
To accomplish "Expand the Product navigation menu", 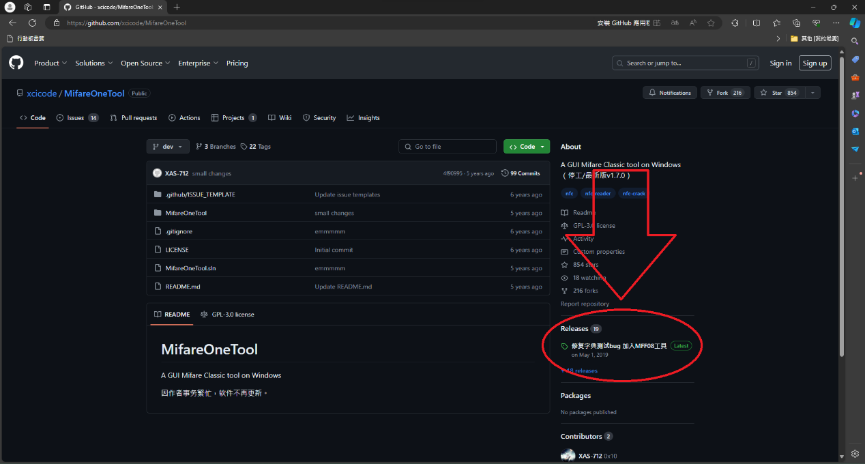I will [50, 63].
